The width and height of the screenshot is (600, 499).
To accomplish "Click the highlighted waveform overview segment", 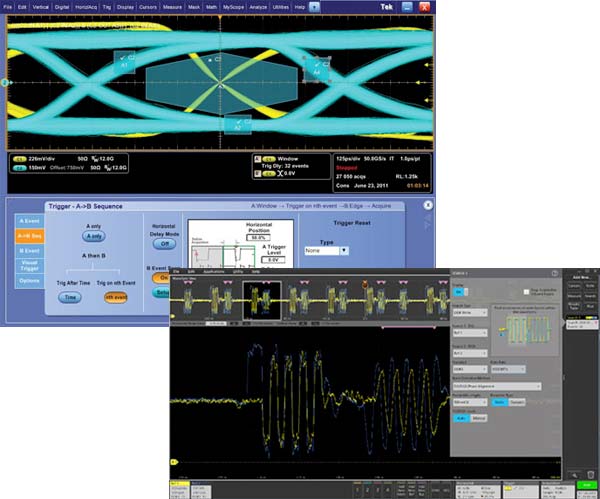I will 262,298.
